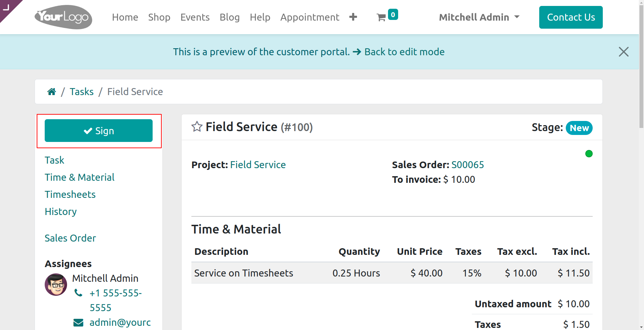Image resolution: width=644 pixels, height=330 pixels.
Task: Click Back to edit mode link
Action: pos(404,52)
